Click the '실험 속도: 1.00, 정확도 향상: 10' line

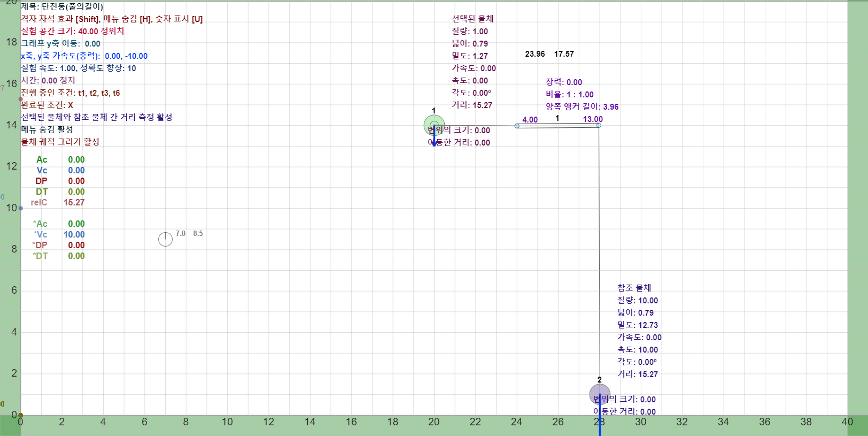click(79, 68)
